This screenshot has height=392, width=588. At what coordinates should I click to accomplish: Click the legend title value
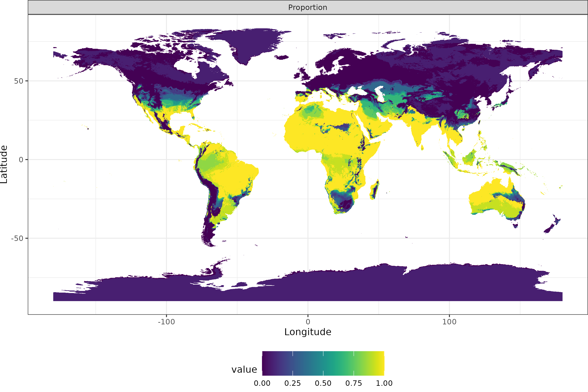tap(244, 370)
